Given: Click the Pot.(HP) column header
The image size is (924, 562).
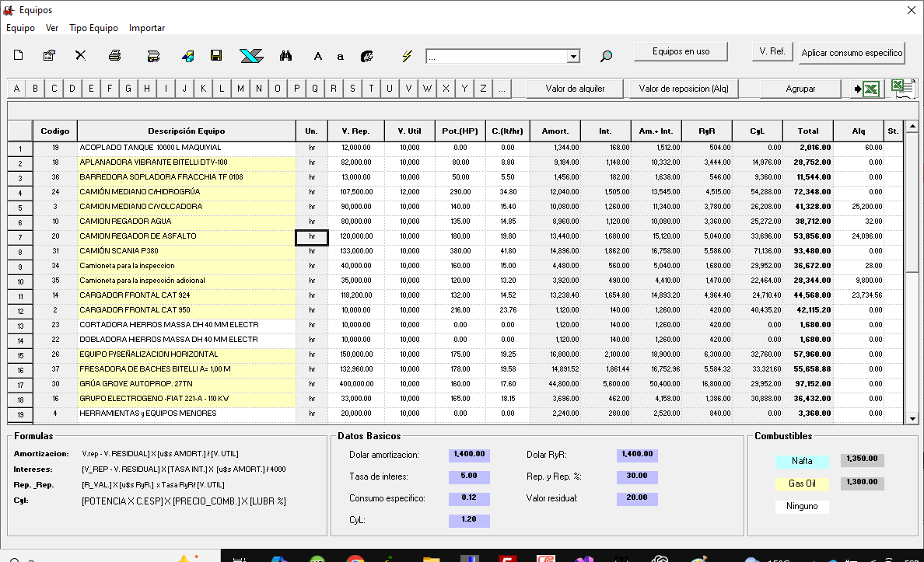Looking at the screenshot, I should (460, 131).
